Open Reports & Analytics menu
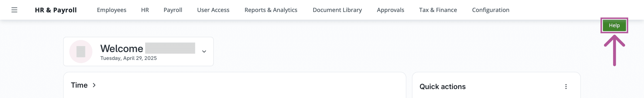 click(271, 10)
